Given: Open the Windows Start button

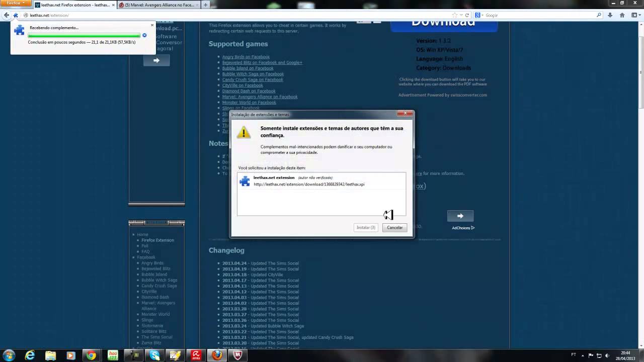Looking at the screenshot, I should pos(9,355).
